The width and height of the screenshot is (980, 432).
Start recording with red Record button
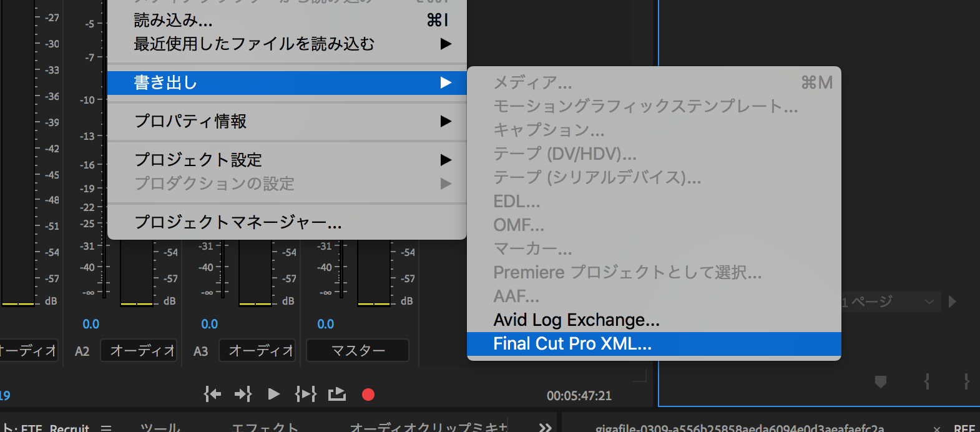pos(368,395)
